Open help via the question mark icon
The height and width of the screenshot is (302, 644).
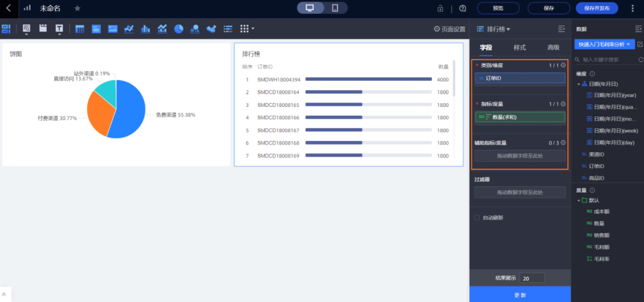coord(463,8)
